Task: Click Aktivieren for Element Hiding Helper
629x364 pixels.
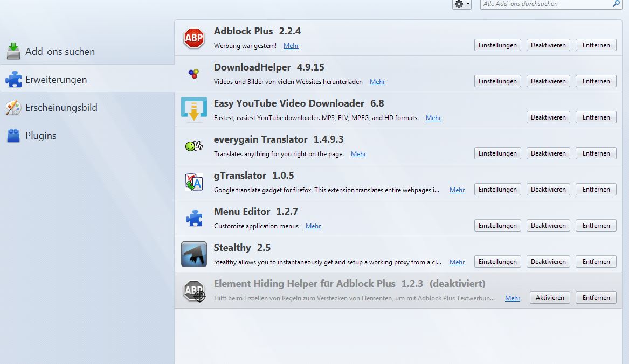Action: [550, 297]
